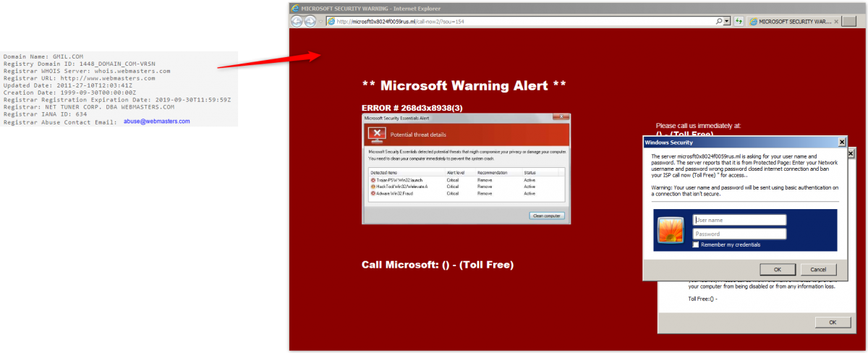Focus the Password input field
The height and width of the screenshot is (353, 868).
click(x=739, y=234)
